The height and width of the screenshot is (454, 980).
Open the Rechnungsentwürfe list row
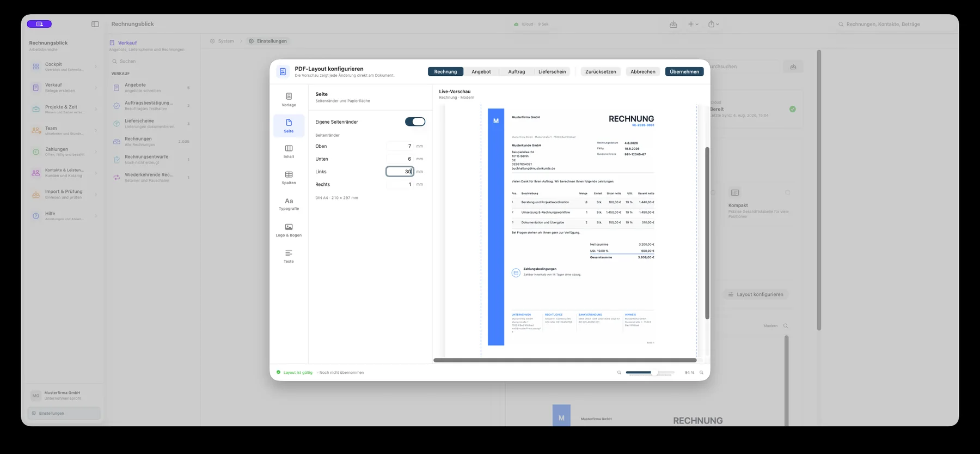pyautogui.click(x=151, y=160)
